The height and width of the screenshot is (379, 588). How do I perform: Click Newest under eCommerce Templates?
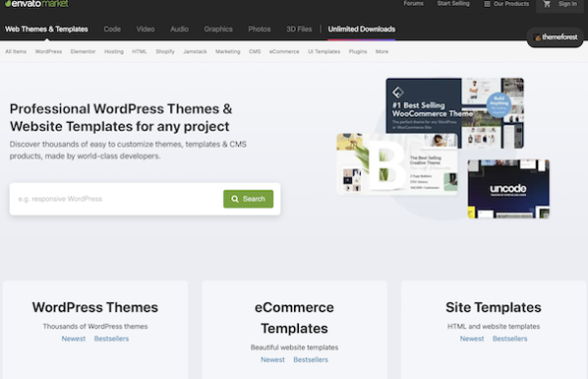tap(273, 360)
